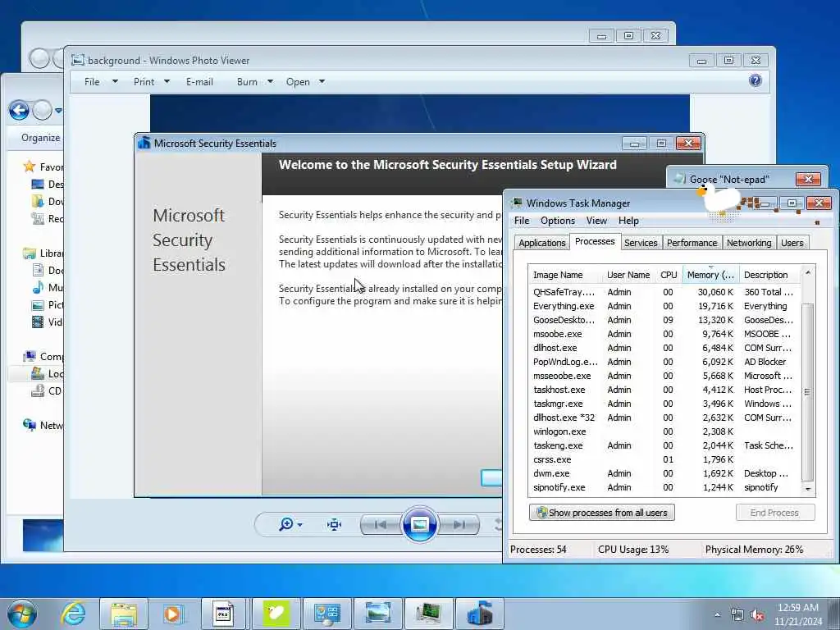Click Photo Viewer fit-to-window icon

pos(335,524)
